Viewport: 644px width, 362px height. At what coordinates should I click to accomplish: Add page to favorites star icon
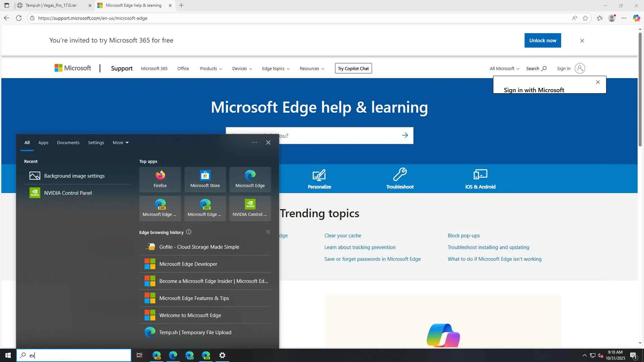(x=585, y=18)
